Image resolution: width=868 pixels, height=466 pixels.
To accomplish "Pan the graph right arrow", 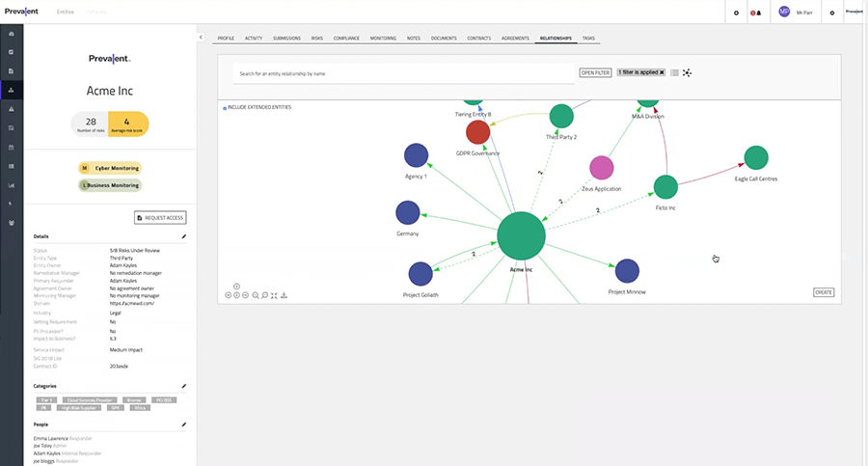I will [x=245, y=295].
